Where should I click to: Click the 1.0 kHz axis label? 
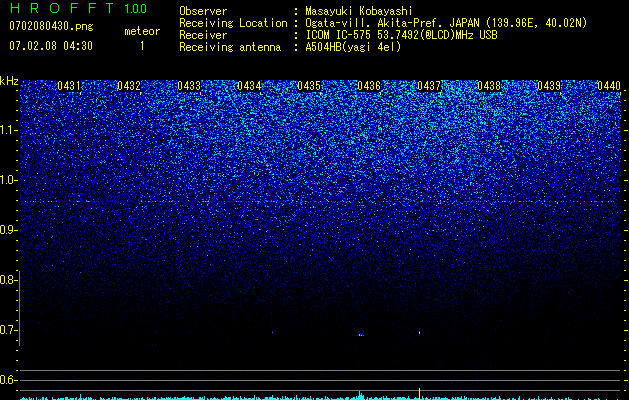[9, 180]
